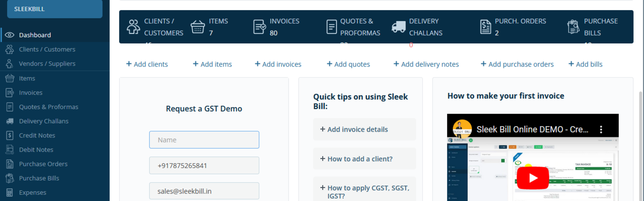Viewport: 644px width, 201px height.
Task: Click the red Delivery Challans count 0
Action: click(411, 45)
